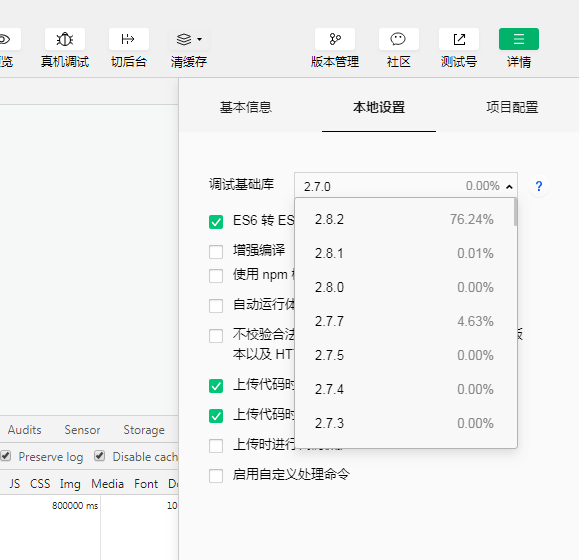Screen dimensions: 579x560
Task: Open the Audits tab in devtools
Action: [24, 430]
